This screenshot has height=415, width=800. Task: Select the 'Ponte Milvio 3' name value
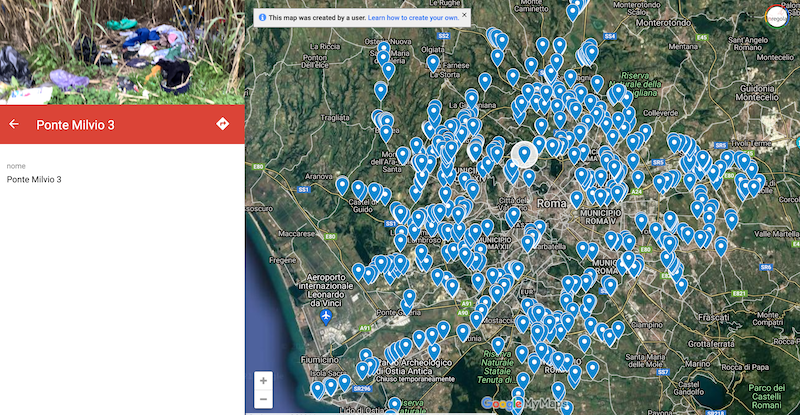tap(34, 179)
